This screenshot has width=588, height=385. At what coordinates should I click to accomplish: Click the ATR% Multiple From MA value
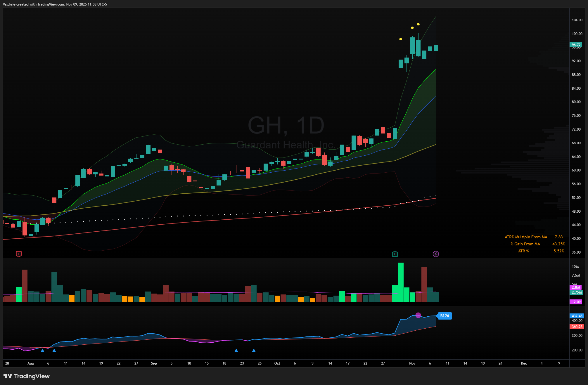[558, 237]
